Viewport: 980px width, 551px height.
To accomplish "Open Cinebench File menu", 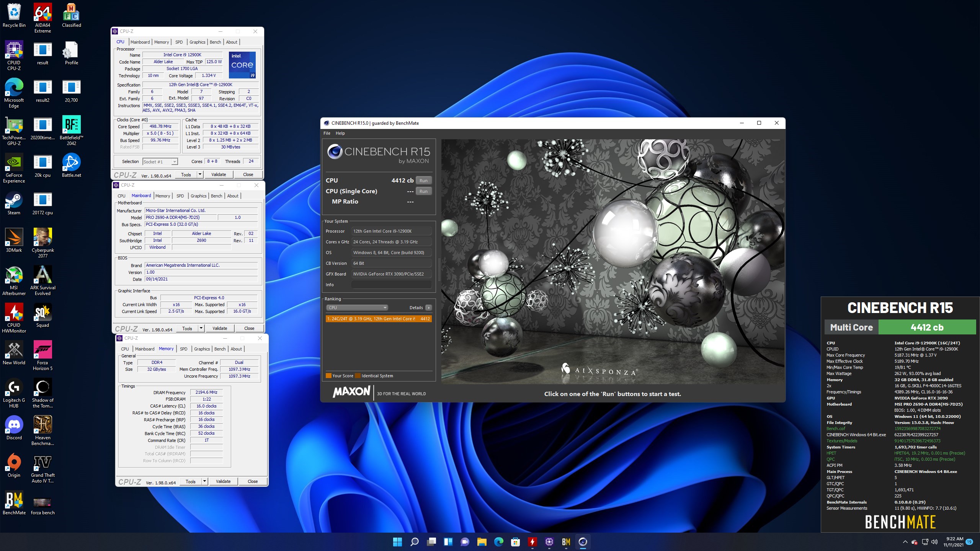I will tap(327, 133).
